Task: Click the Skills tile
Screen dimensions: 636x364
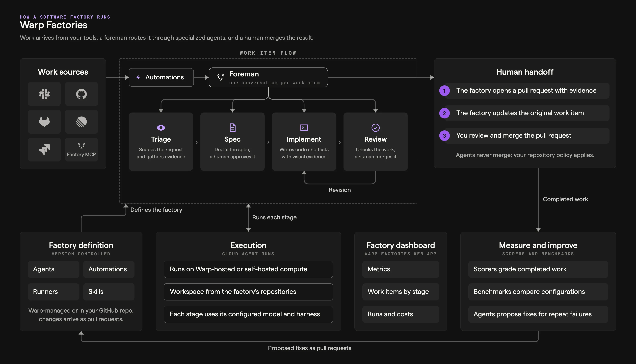Action: (x=109, y=292)
